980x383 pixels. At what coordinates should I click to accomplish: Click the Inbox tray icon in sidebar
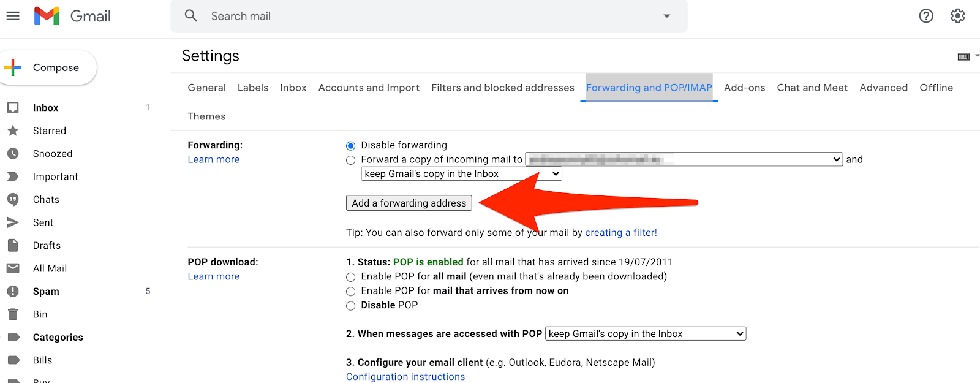[x=13, y=108]
